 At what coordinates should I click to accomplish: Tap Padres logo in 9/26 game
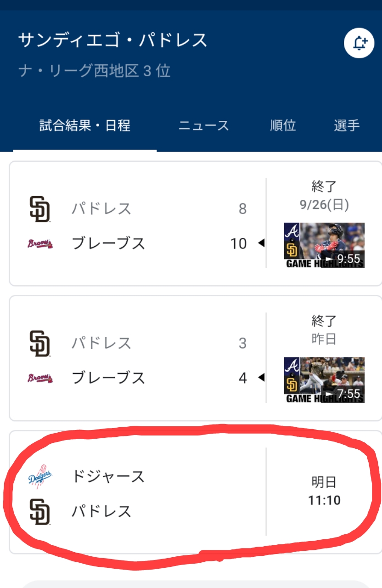(x=39, y=209)
